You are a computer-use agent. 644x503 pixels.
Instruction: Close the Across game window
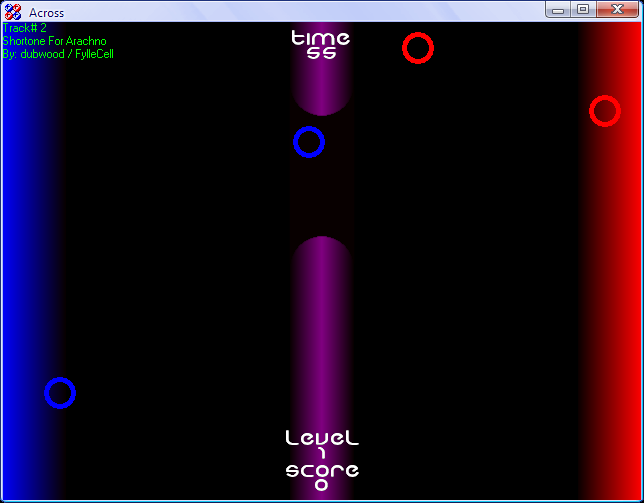point(617,10)
